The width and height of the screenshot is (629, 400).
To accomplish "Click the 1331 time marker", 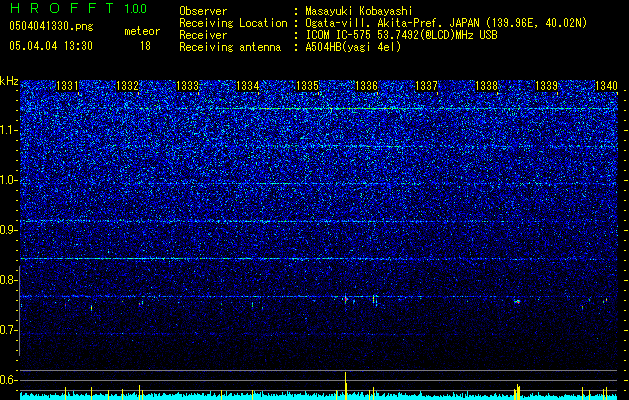I will (x=67, y=86).
